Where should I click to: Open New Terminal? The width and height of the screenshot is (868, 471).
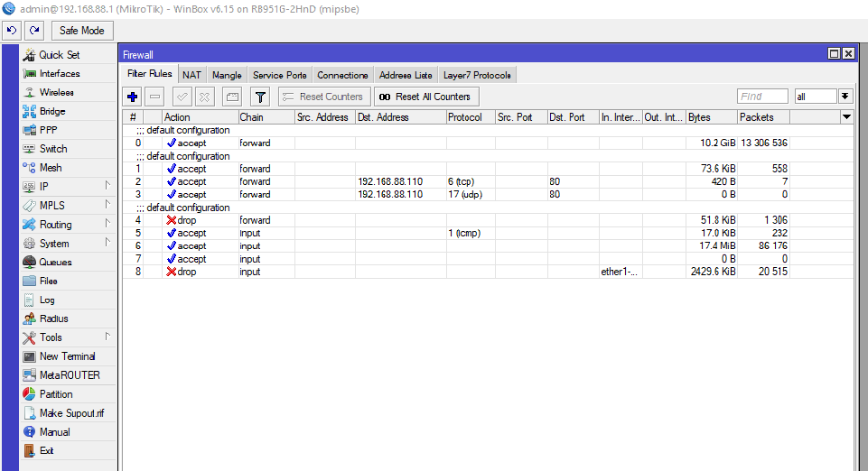coord(67,356)
